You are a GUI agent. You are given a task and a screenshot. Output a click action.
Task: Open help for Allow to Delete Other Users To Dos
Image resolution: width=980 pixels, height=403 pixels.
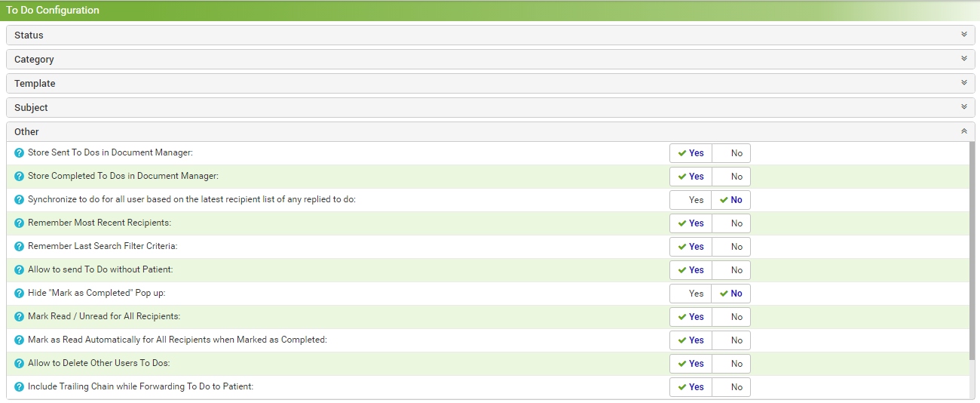point(20,364)
